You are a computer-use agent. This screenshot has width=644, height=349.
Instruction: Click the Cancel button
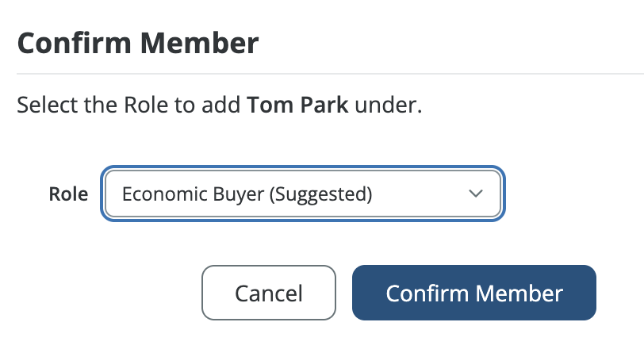click(269, 293)
